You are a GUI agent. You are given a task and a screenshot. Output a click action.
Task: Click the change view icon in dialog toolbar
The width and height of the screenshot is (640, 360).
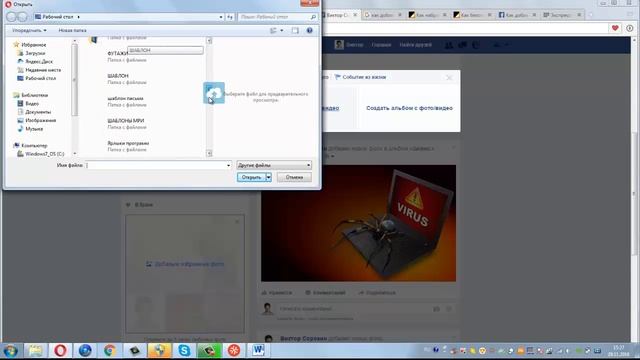[273, 30]
